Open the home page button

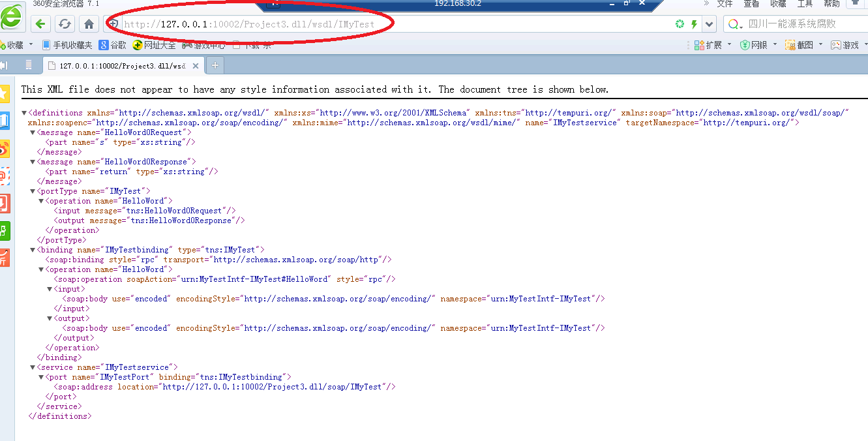pos(89,24)
